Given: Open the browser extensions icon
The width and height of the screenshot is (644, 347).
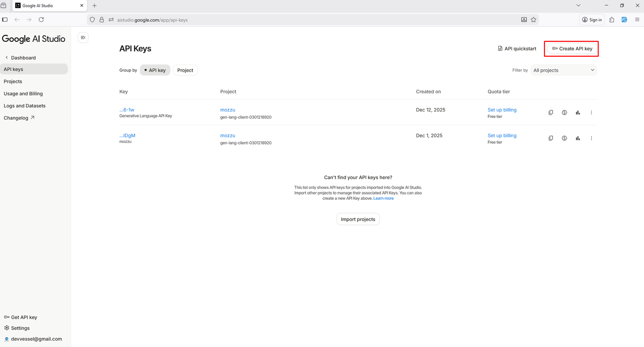Looking at the screenshot, I should [x=612, y=20].
